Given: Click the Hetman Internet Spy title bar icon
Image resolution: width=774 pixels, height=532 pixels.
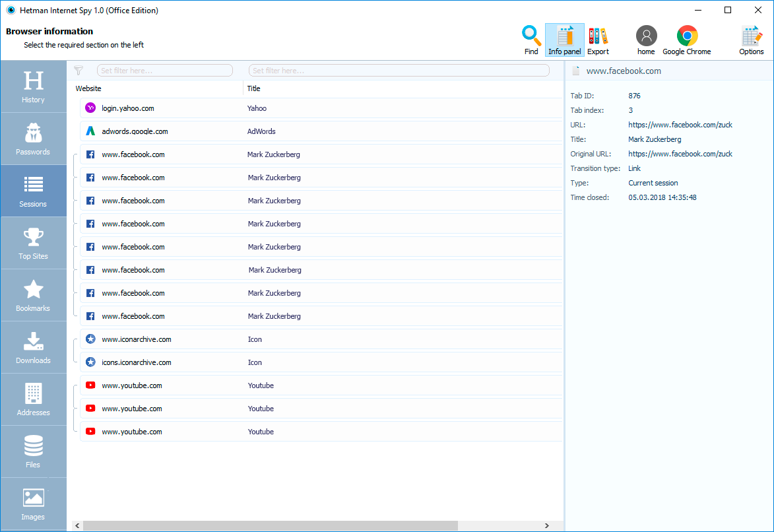Looking at the screenshot, I should (x=11, y=10).
